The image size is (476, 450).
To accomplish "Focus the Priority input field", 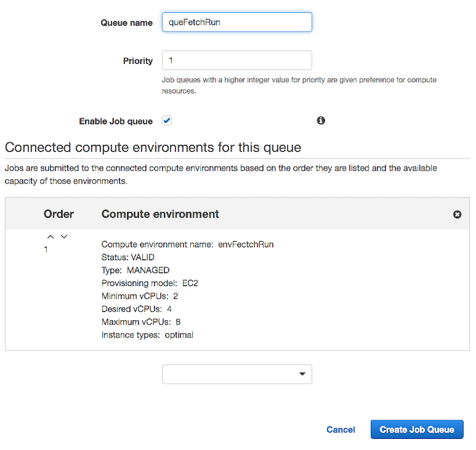I will (237, 60).
